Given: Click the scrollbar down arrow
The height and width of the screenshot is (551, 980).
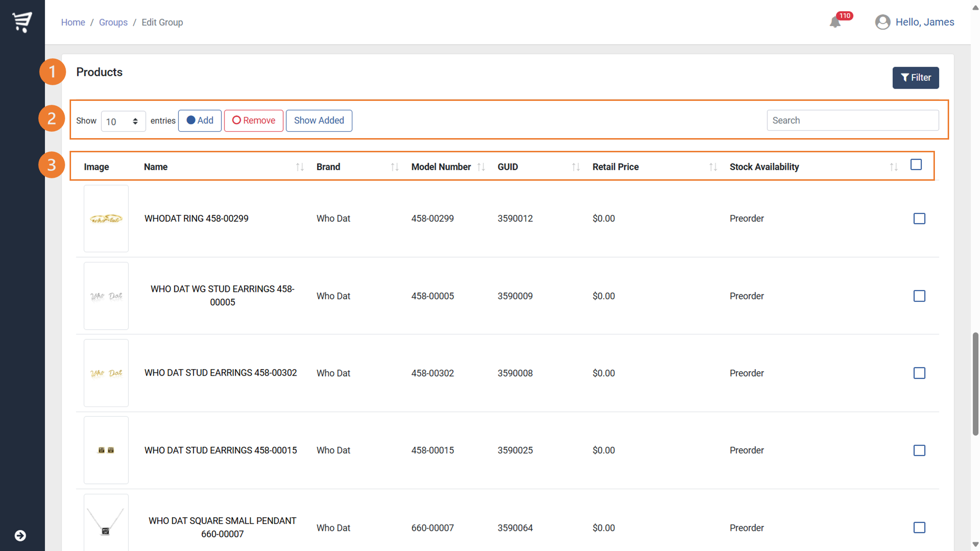Looking at the screenshot, I should pos(975,544).
